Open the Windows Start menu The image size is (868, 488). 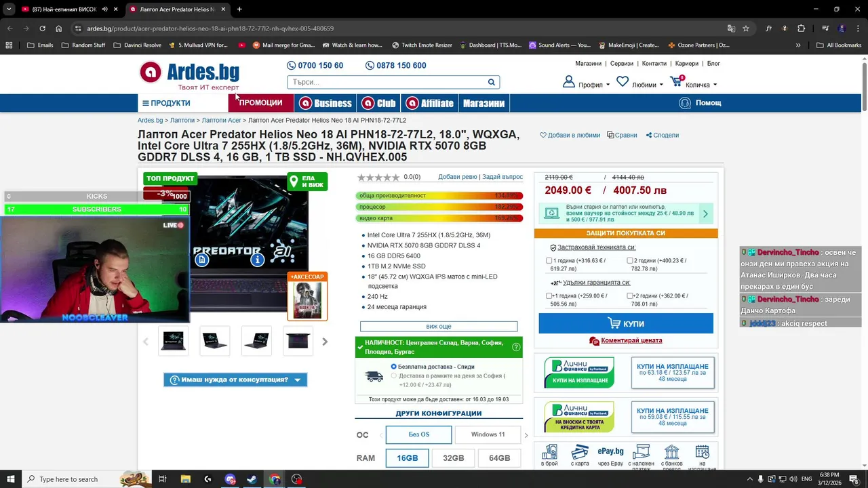point(11,479)
